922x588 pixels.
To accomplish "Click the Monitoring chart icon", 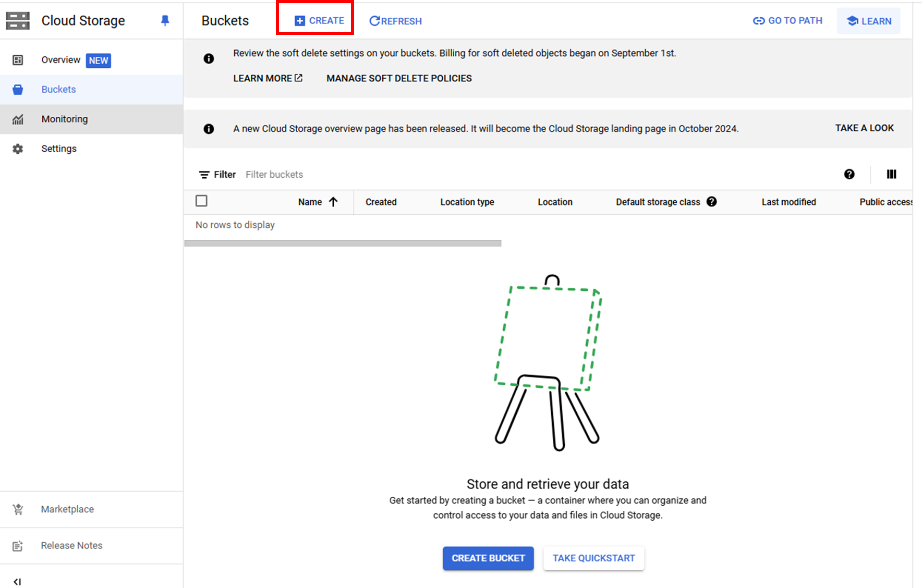I will [x=18, y=119].
